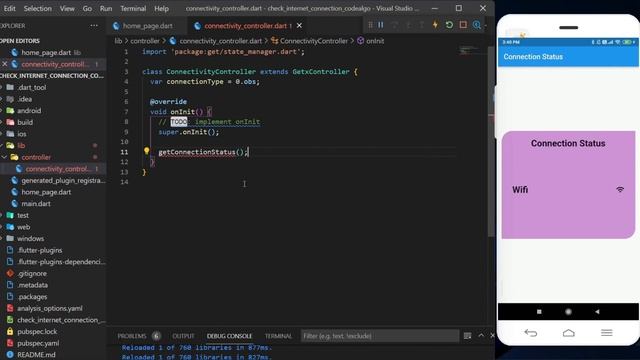Viewport: 640px width, 360px height.
Task: Open the widget inspector magnifier icon
Action: tap(476, 25)
